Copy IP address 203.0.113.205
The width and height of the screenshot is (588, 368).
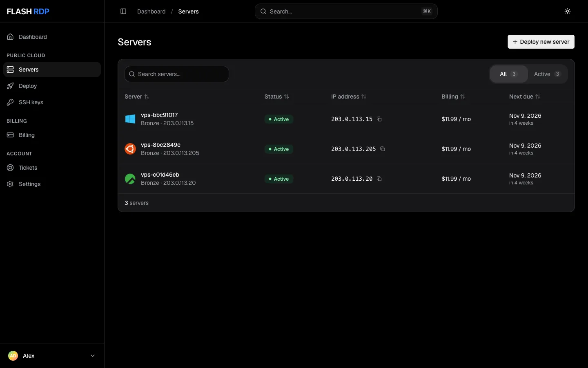pos(383,149)
